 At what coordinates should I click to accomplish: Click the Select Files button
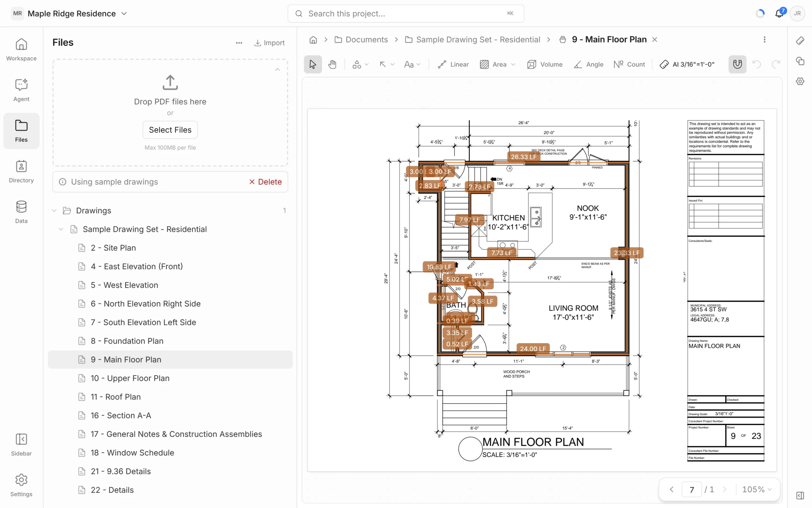click(x=170, y=130)
